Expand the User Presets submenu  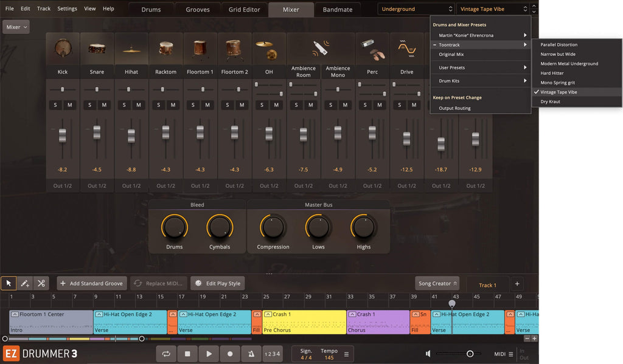click(x=481, y=67)
